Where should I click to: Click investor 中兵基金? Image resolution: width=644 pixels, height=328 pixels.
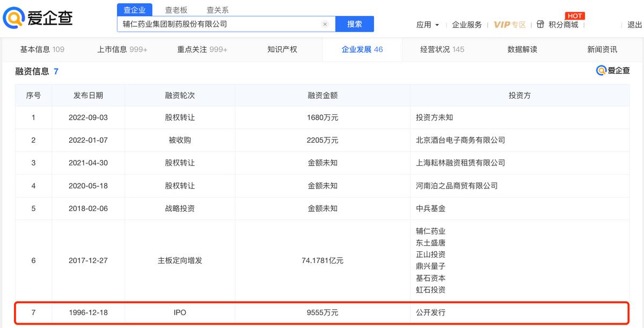coord(430,208)
